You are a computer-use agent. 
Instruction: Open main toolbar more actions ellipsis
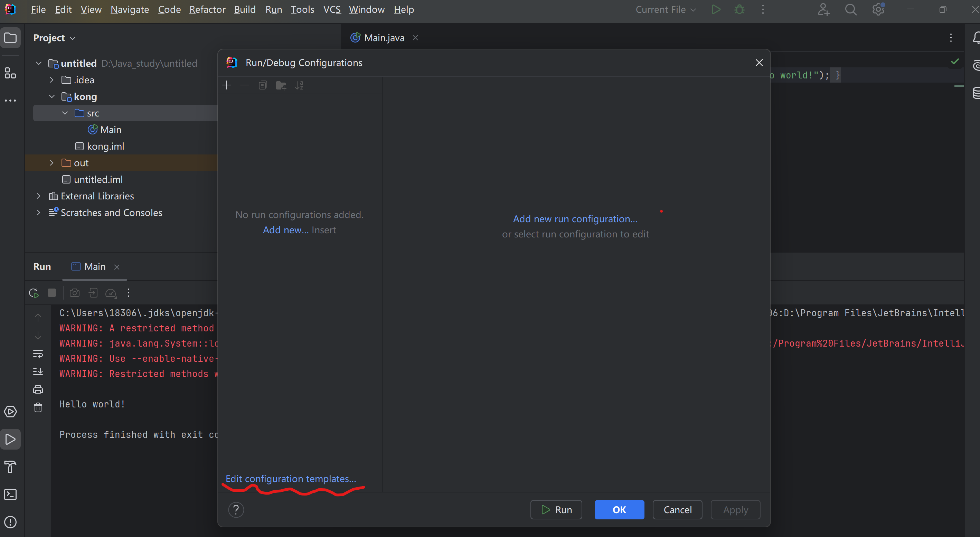763,10
